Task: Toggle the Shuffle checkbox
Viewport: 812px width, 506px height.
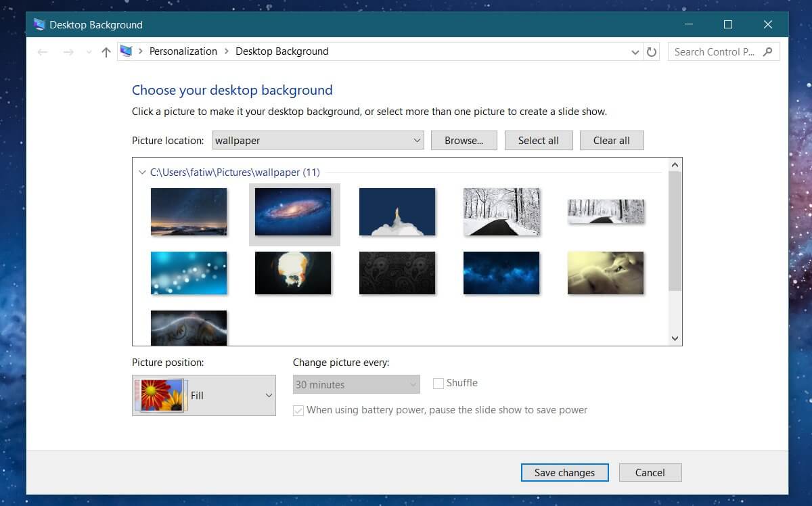Action: click(438, 384)
